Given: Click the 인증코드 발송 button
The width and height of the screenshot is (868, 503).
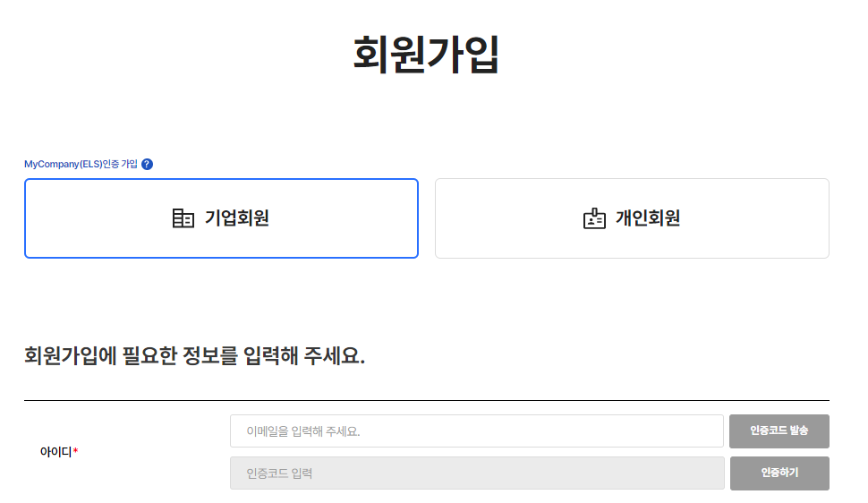Looking at the screenshot, I should 779,431.
